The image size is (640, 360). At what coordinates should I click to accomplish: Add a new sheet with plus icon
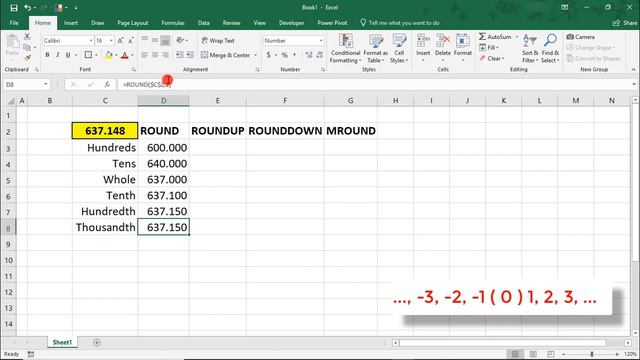click(x=97, y=342)
